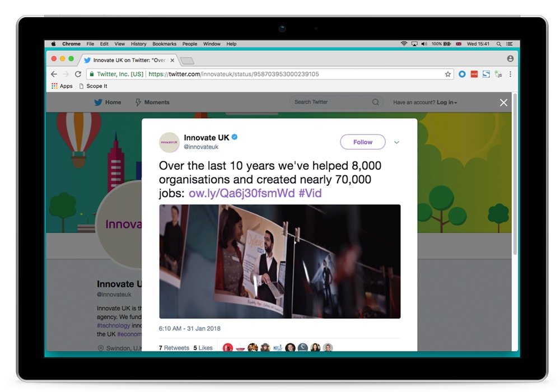
Task: Click the Search Twitter field
Action: [336, 102]
